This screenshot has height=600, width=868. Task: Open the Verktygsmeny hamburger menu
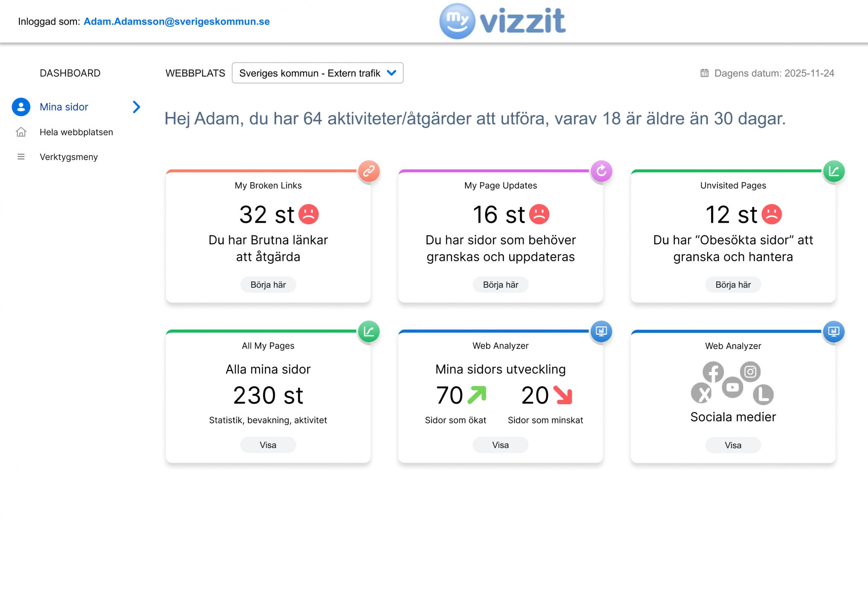(21, 157)
